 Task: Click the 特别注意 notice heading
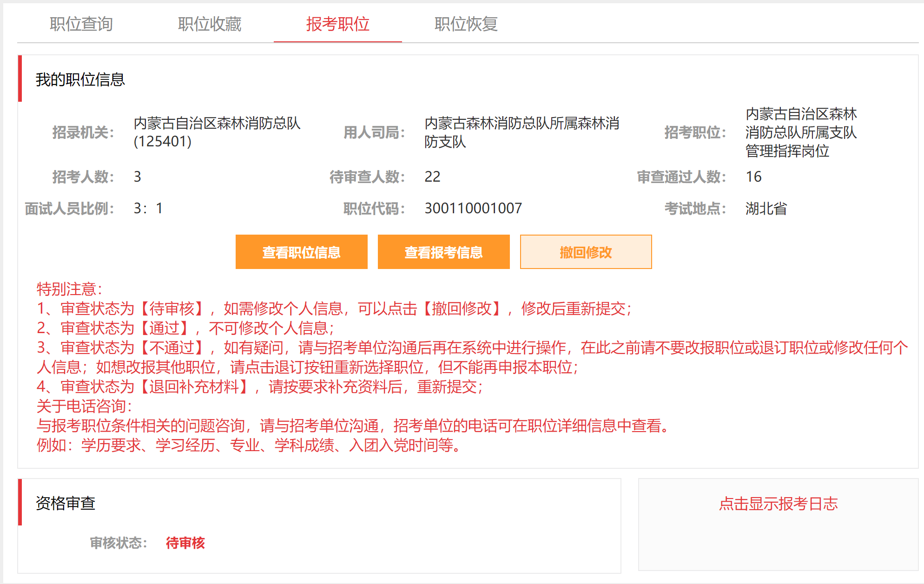coord(70,289)
